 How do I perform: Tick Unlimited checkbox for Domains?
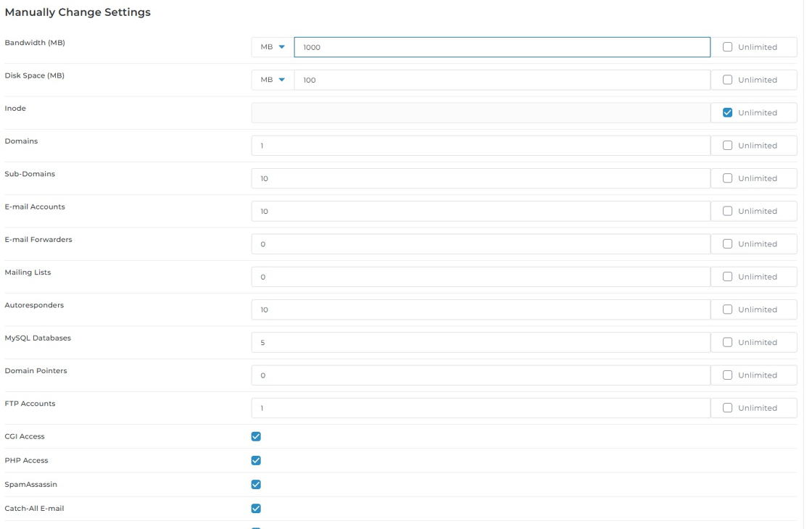click(727, 146)
